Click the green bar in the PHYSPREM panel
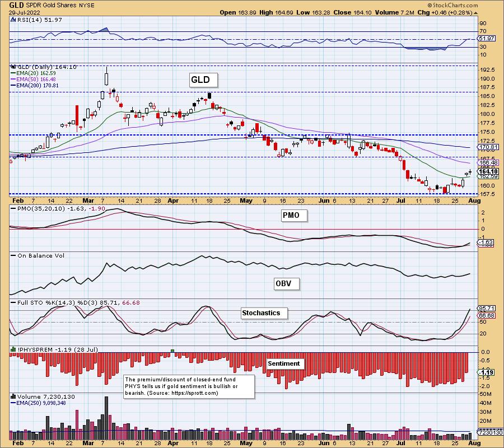Viewport: 504px width, 448px height. pos(172,351)
